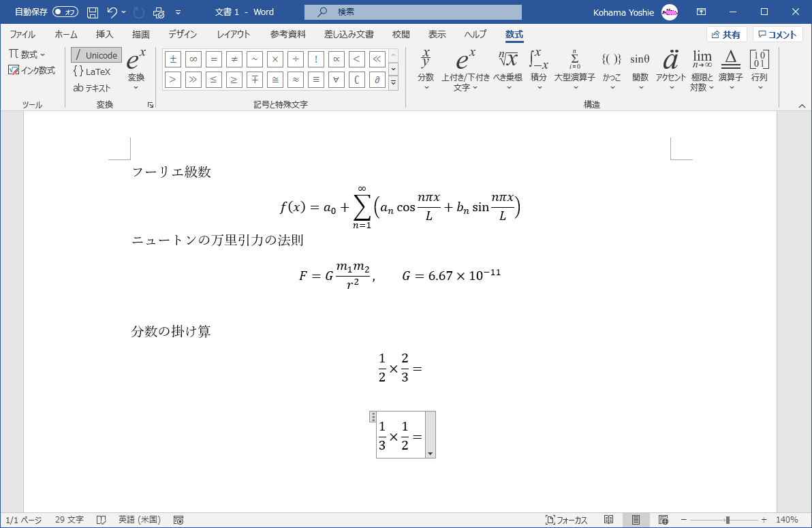The height and width of the screenshot is (528, 812).
Task: Click the equation move handle
Action: [373, 416]
